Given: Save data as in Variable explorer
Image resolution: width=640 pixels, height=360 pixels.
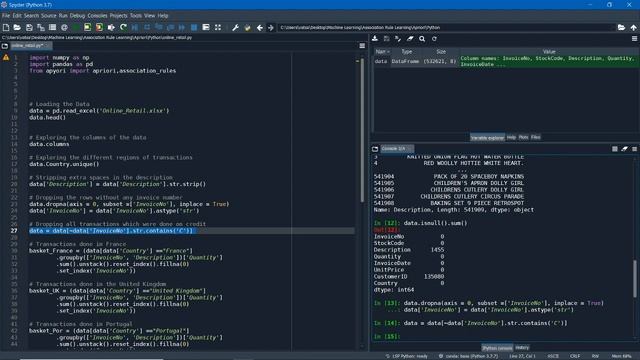Looking at the screenshot, I should point(386,38).
